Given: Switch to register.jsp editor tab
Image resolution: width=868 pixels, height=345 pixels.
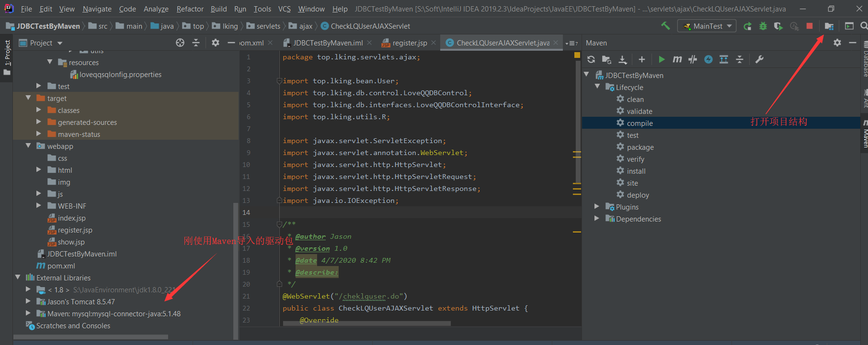Looking at the screenshot, I should click(x=410, y=43).
